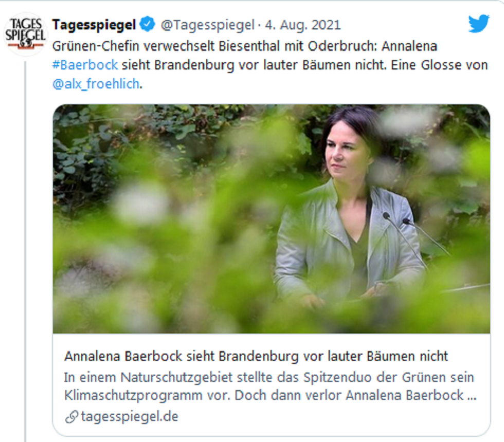The height and width of the screenshot is (442, 504).
Task: Open the Tagesspiegel display name profile link
Action: point(94,25)
